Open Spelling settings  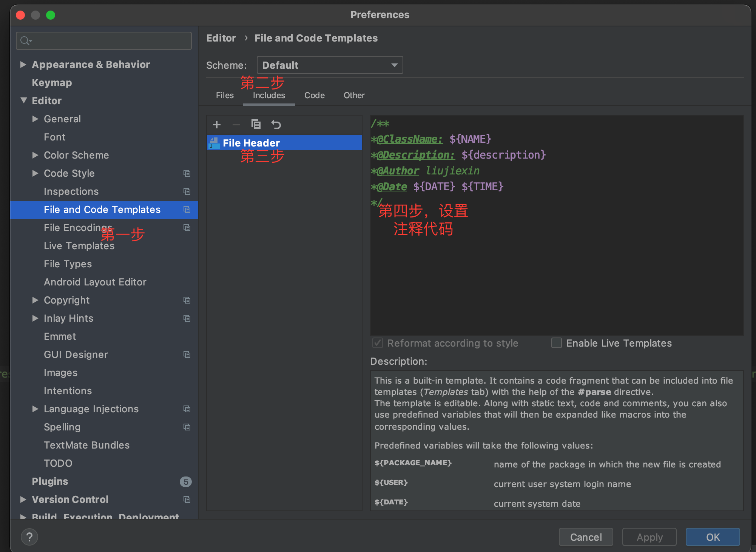(62, 427)
